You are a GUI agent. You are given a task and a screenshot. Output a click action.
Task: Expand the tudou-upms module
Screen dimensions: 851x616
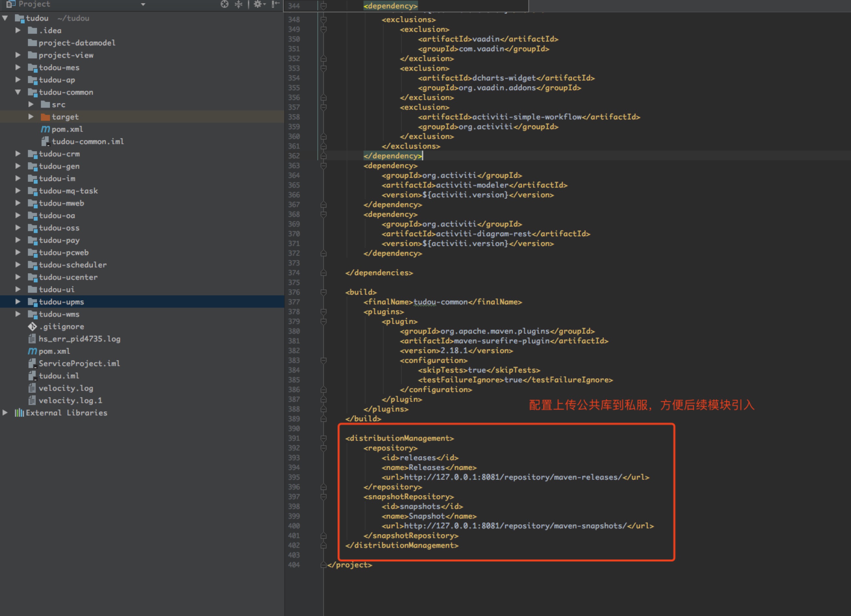(18, 302)
